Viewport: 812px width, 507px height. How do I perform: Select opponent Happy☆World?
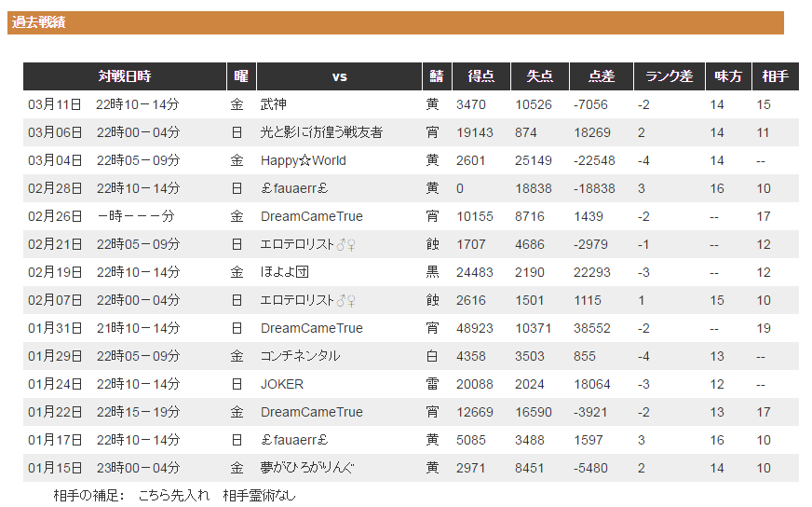pyautogui.click(x=304, y=160)
